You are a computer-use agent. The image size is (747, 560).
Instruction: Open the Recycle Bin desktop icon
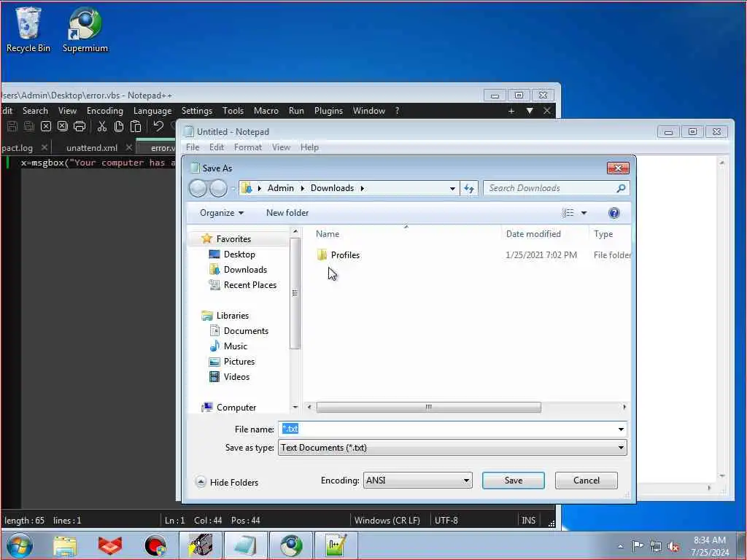pyautogui.click(x=28, y=29)
